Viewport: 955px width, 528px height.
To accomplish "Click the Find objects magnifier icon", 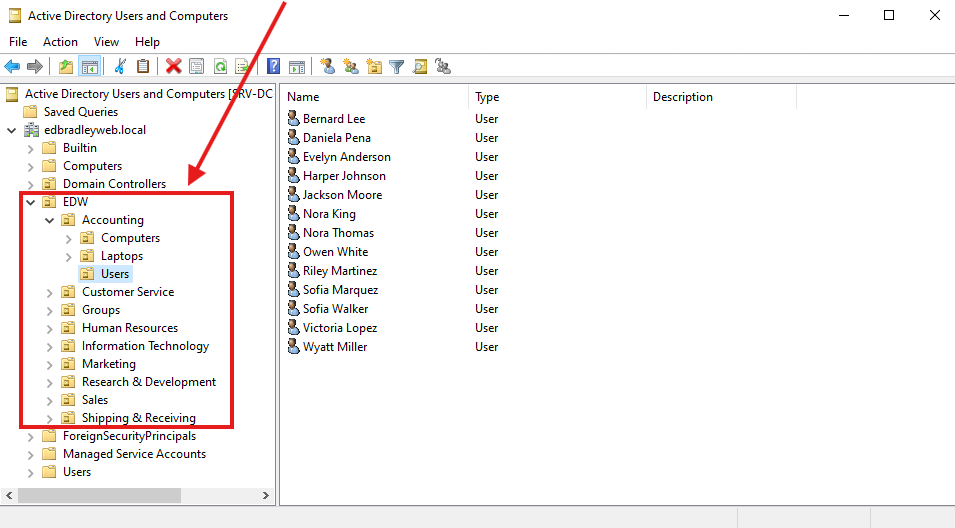I will pos(420,66).
